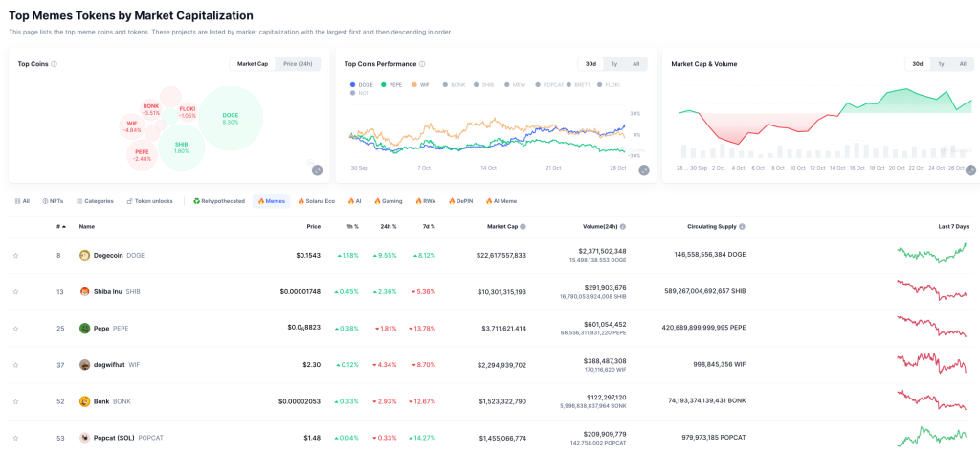This screenshot has width=980, height=456.
Task: Favorite dogwifhat with the star icon
Action: click(15, 365)
